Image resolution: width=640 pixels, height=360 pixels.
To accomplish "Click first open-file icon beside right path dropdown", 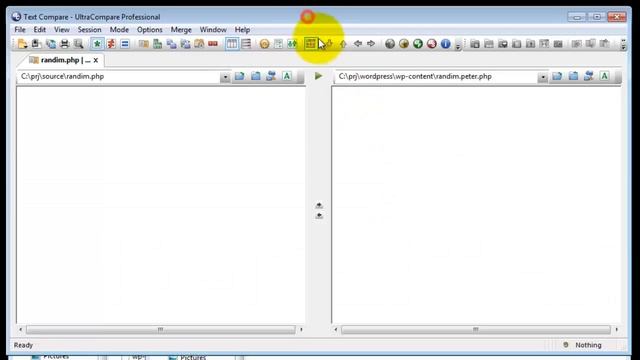I will pyautogui.click(x=557, y=76).
